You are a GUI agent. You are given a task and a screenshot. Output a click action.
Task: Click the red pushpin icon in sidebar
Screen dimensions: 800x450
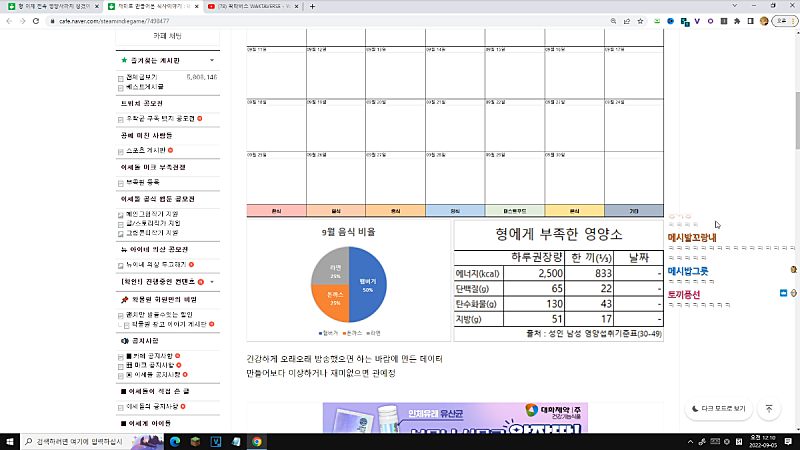click(124, 299)
